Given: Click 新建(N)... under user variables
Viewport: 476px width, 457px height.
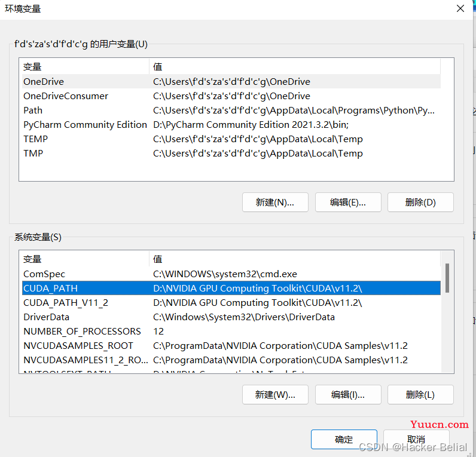Looking at the screenshot, I should point(275,203).
